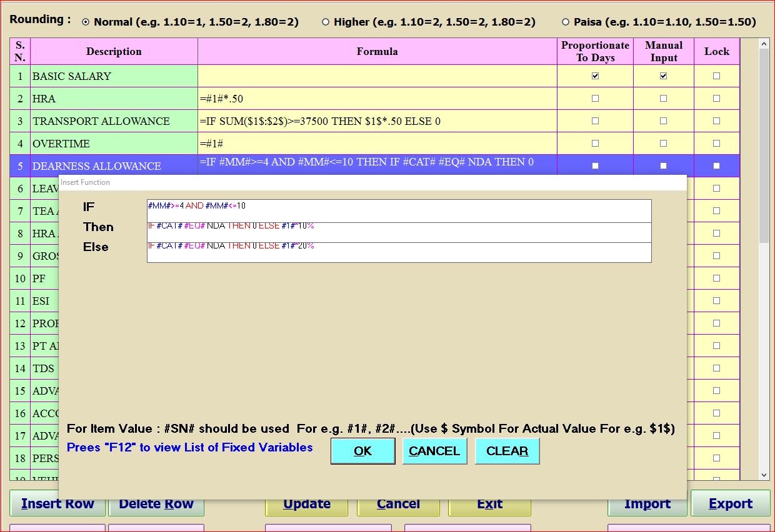Clear the function with CLEAR button
Viewport: 775px width, 532px height.
click(x=507, y=451)
